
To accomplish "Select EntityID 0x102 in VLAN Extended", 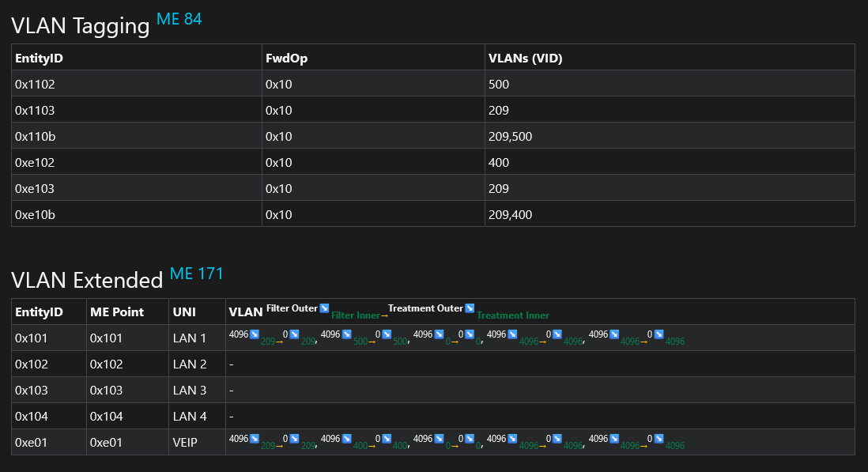I will pos(49,364).
